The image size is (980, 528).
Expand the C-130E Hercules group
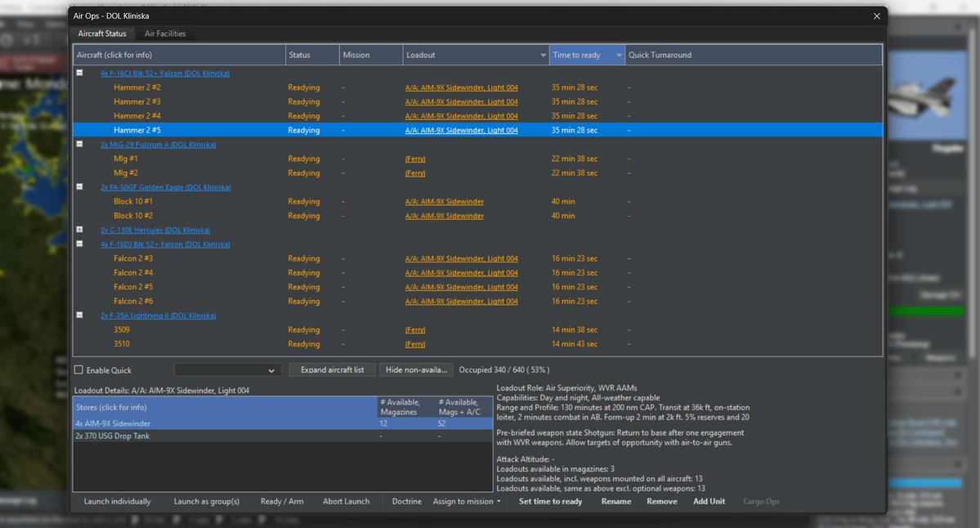tap(79, 230)
